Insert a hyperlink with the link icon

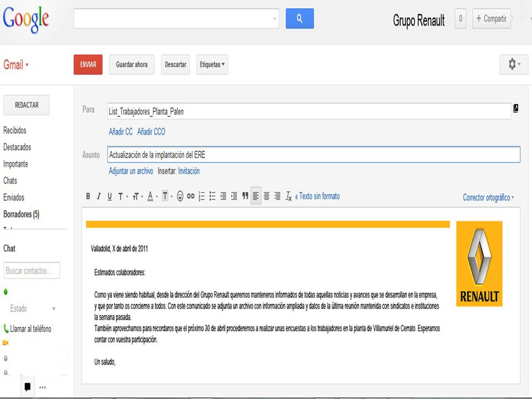191,196
